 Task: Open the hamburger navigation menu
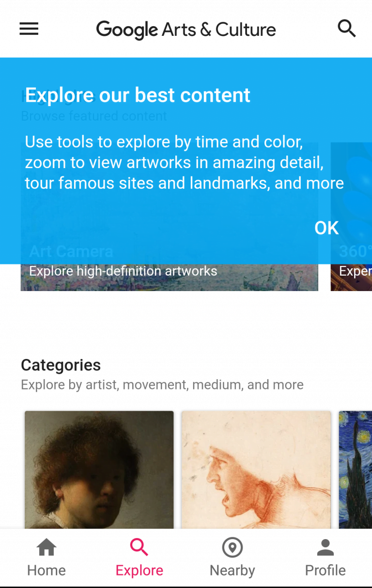click(x=29, y=29)
